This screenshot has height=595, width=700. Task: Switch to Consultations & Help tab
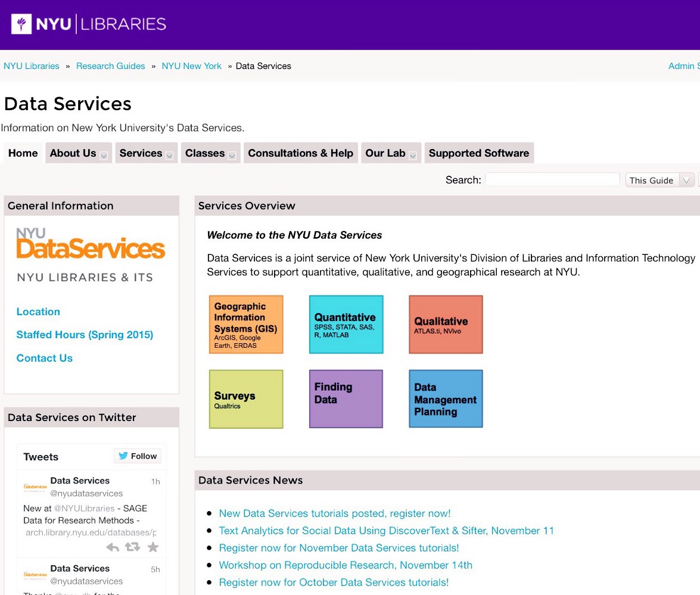[x=300, y=153]
